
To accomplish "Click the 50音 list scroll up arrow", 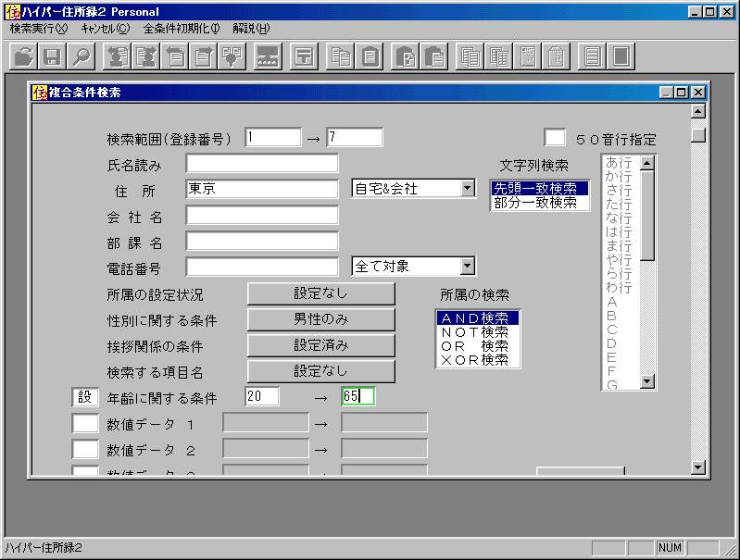I will coord(647,163).
